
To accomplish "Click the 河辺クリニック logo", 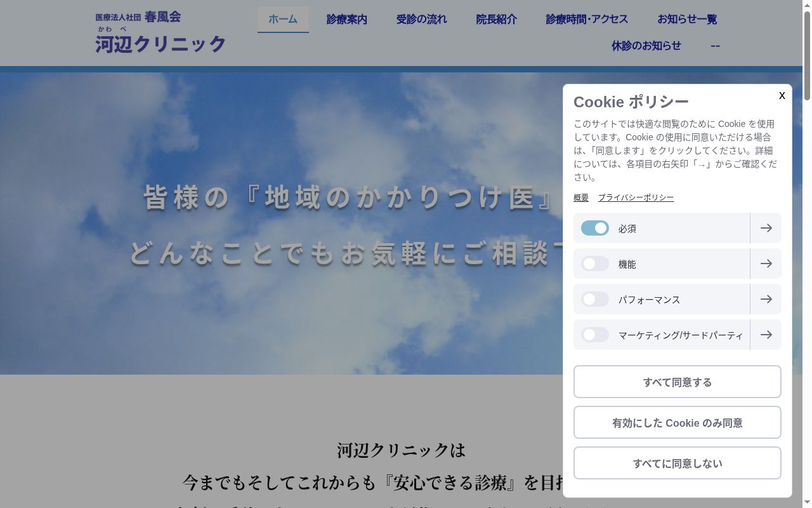I will (160, 32).
